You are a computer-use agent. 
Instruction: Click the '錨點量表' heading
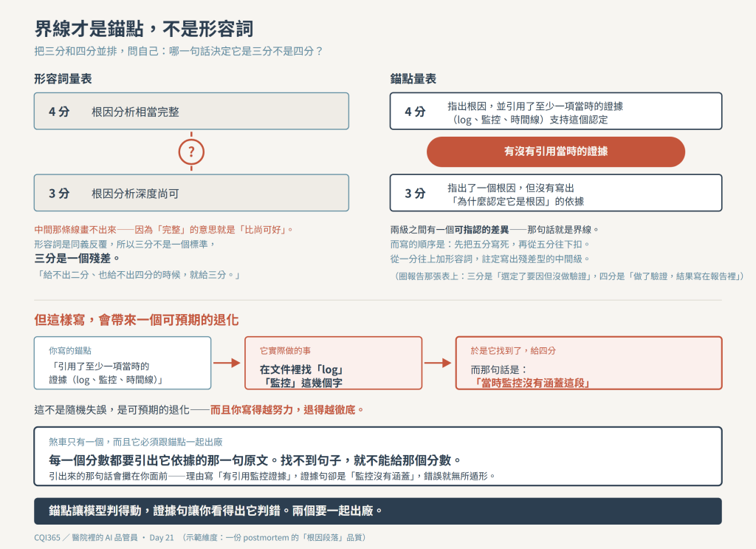pos(413,78)
